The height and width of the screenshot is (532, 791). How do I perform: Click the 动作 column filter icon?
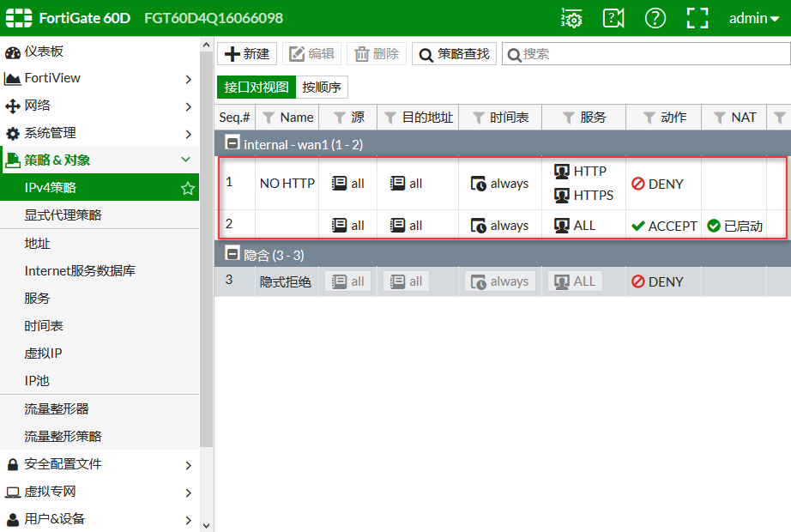649,118
